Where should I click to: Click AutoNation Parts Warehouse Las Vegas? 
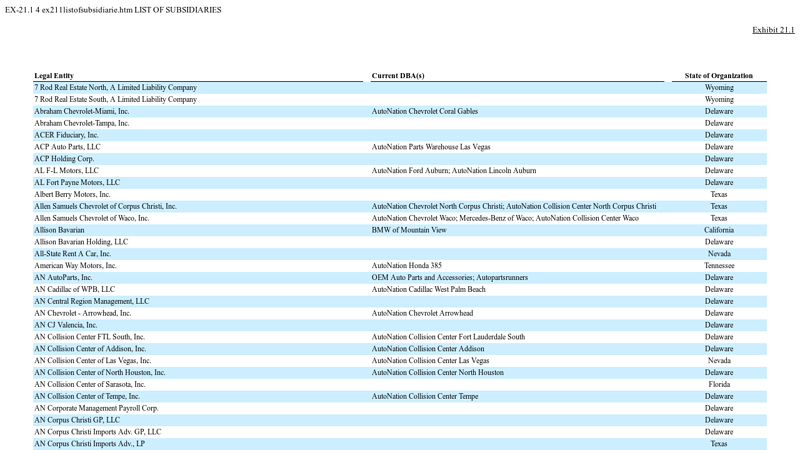pos(430,147)
